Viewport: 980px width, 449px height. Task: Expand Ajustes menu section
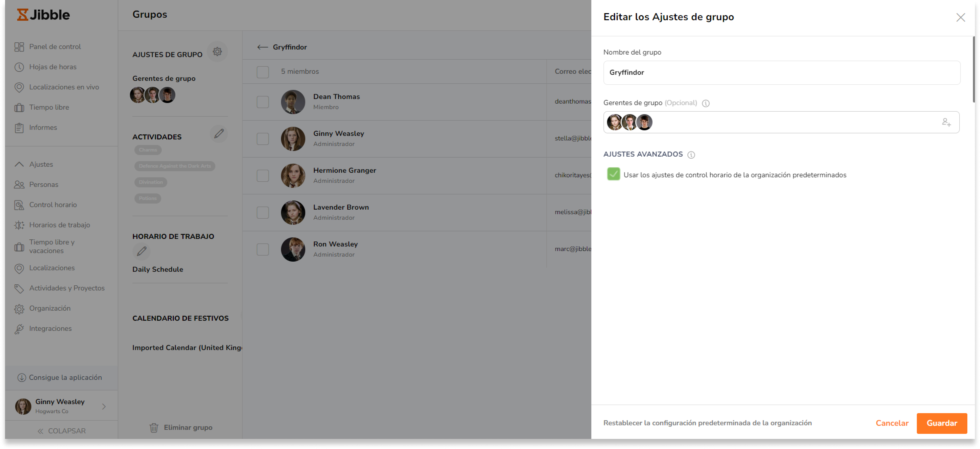(x=41, y=164)
